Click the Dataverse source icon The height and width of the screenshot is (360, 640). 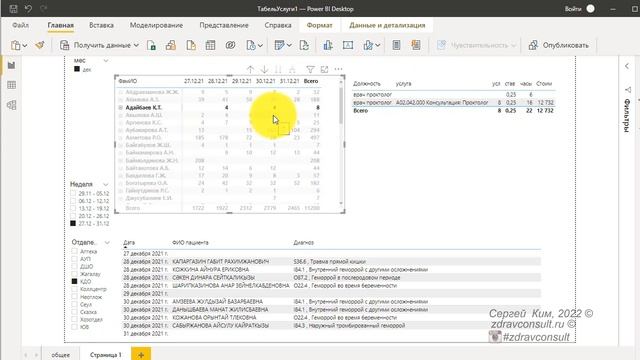click(231, 45)
